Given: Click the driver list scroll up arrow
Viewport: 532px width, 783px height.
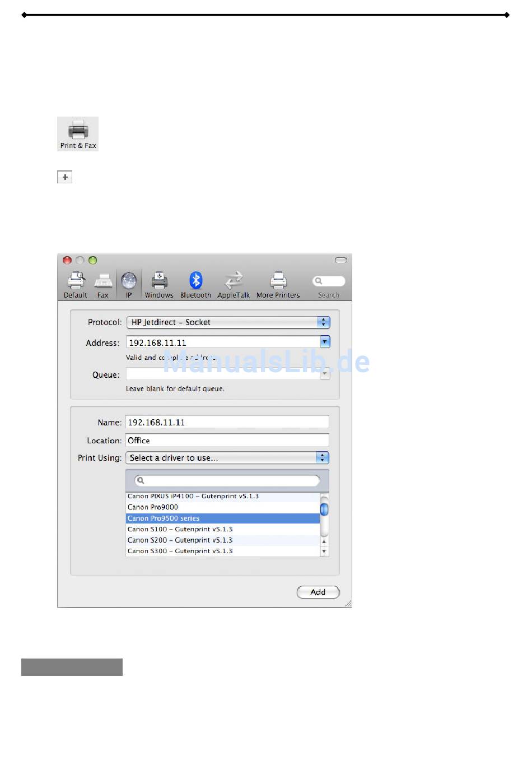Looking at the screenshot, I should click(x=324, y=541).
